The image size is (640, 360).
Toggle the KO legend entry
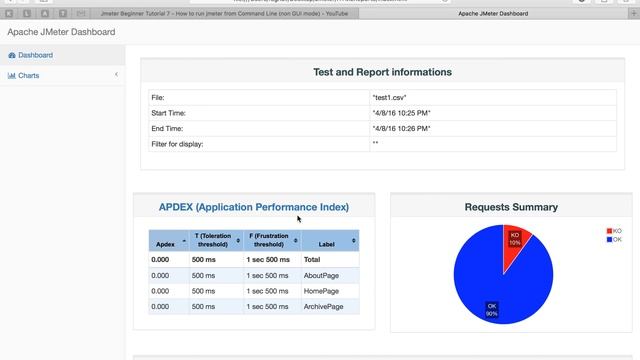[x=614, y=231]
